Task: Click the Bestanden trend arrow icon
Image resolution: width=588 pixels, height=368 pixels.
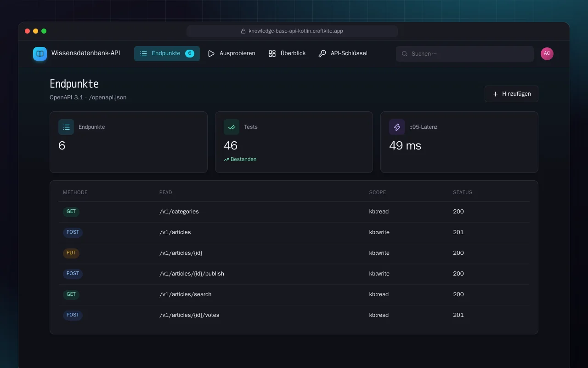Action: [226, 160]
